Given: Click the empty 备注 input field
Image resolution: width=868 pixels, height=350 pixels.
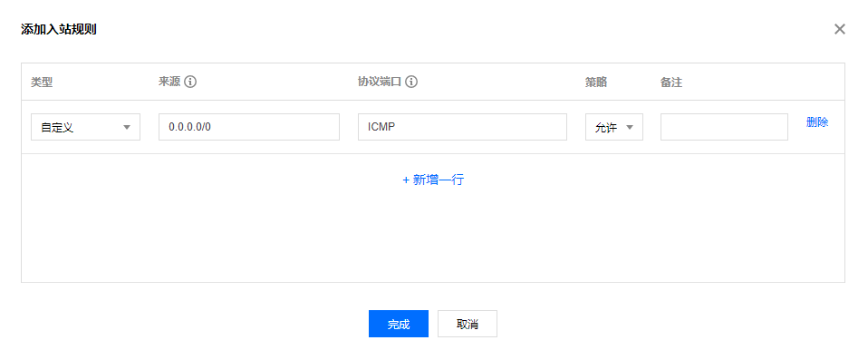Looking at the screenshot, I should pyautogui.click(x=724, y=127).
